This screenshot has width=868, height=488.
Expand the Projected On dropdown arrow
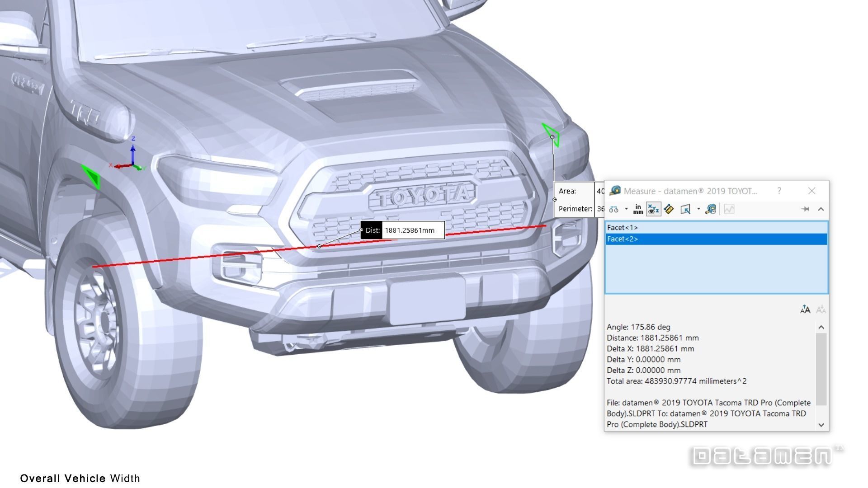coord(698,209)
